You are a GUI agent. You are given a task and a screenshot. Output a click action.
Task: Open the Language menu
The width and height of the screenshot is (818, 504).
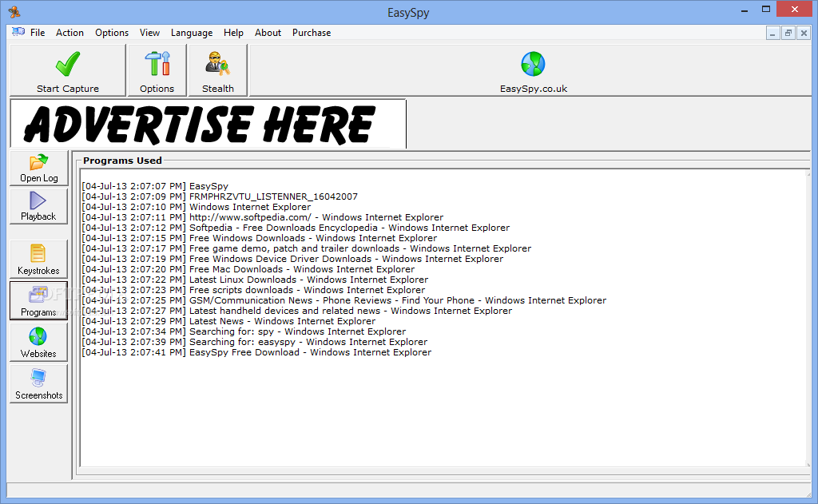pos(192,32)
